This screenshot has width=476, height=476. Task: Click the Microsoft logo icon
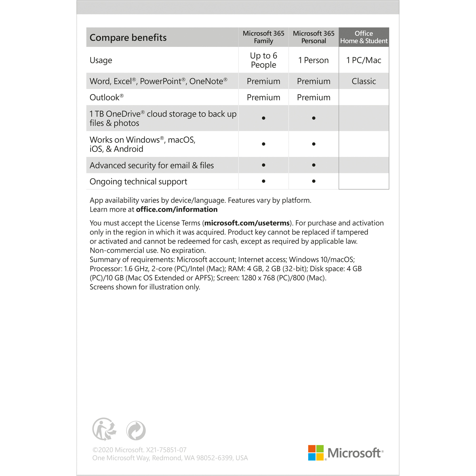tap(315, 451)
